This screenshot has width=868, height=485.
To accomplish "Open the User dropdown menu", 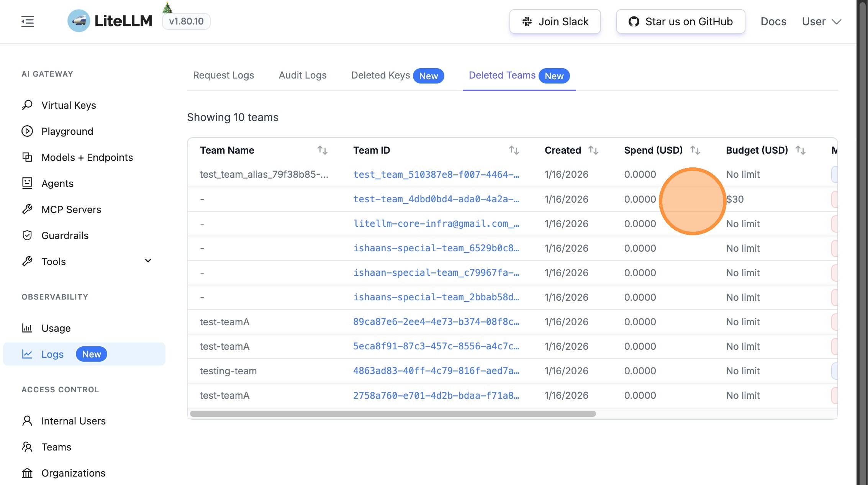I will (821, 21).
